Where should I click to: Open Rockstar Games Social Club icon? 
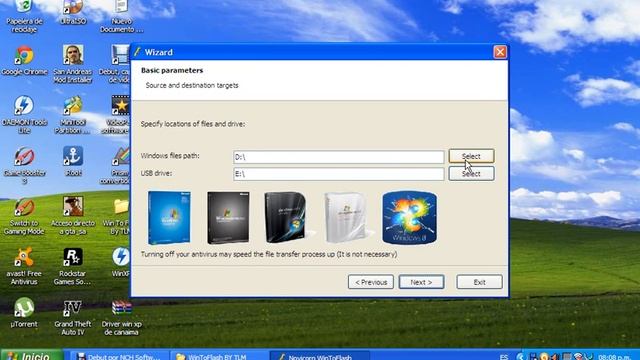coord(73,266)
